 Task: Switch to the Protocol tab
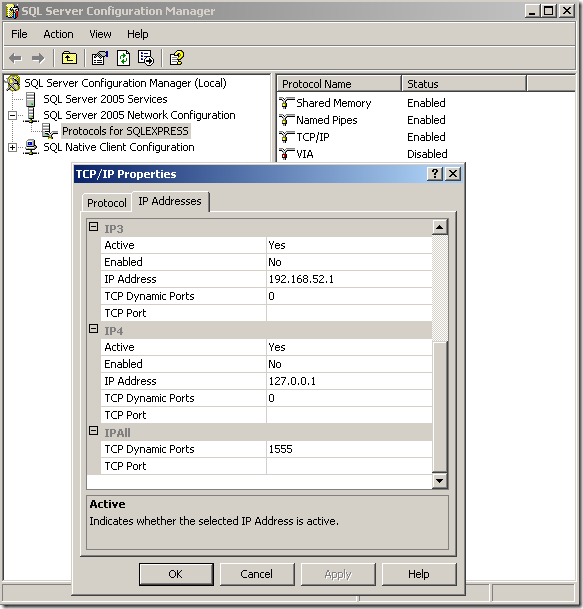[107, 203]
